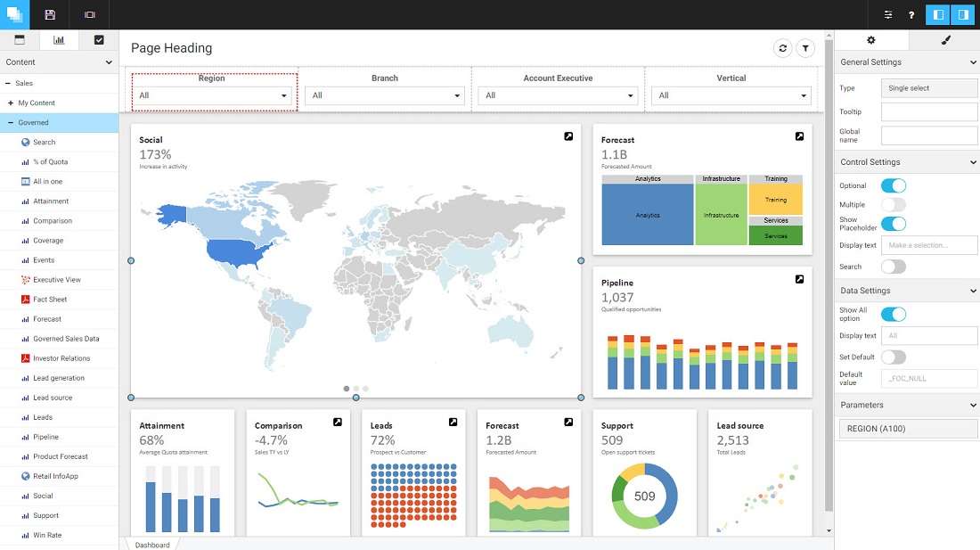Image resolution: width=980 pixels, height=550 pixels.
Task: Open the brush style tab in the right panel
Action: (945, 40)
